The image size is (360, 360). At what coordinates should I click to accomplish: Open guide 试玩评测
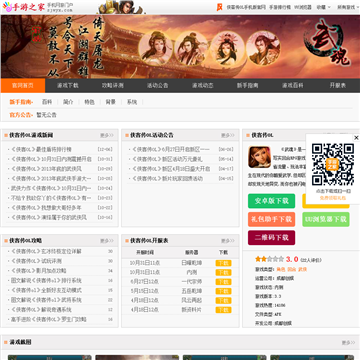tap(36, 261)
